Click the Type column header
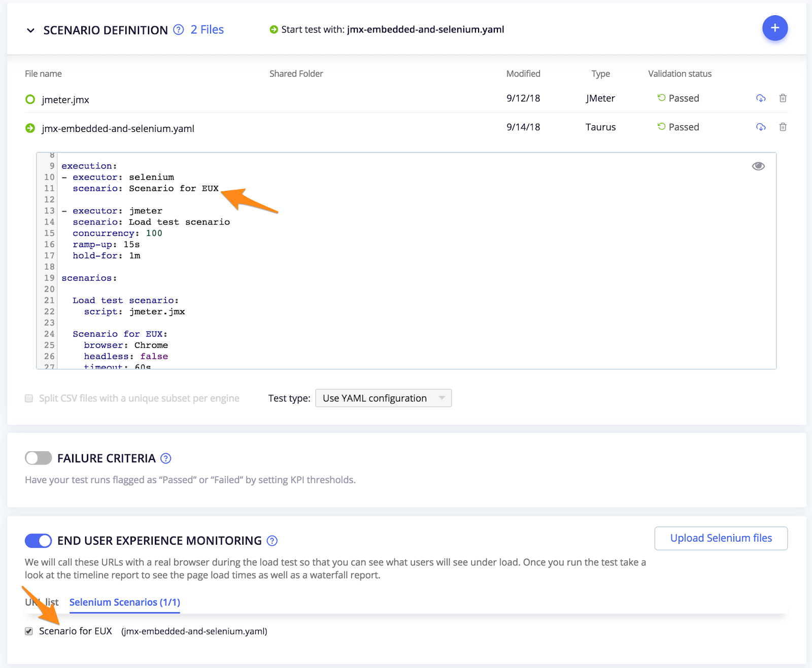 coord(600,74)
